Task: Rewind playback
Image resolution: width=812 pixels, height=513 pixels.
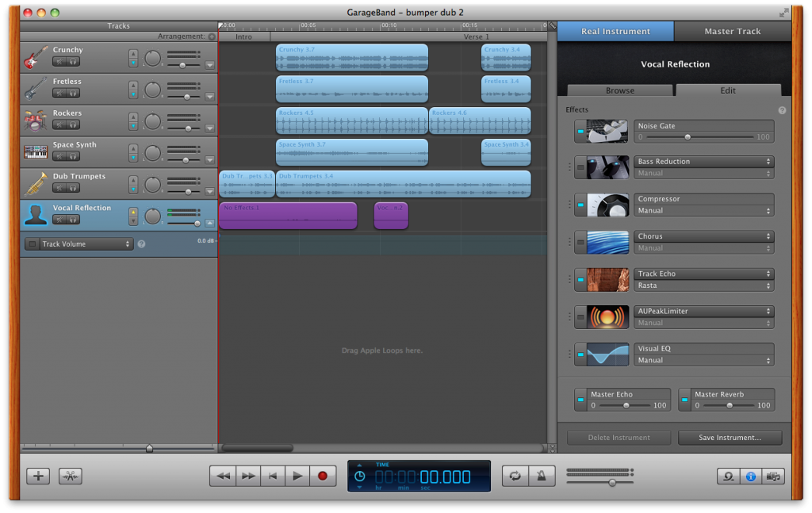Action: click(x=223, y=476)
